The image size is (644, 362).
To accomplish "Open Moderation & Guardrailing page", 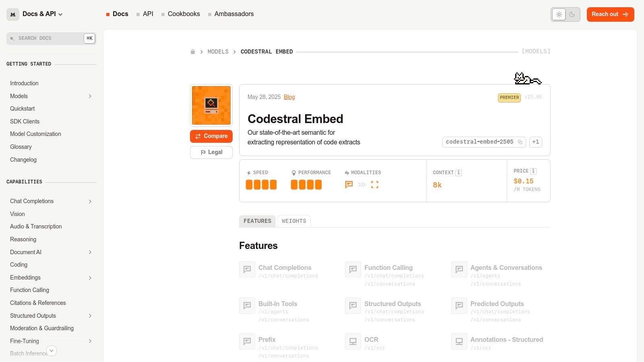I will point(42,328).
